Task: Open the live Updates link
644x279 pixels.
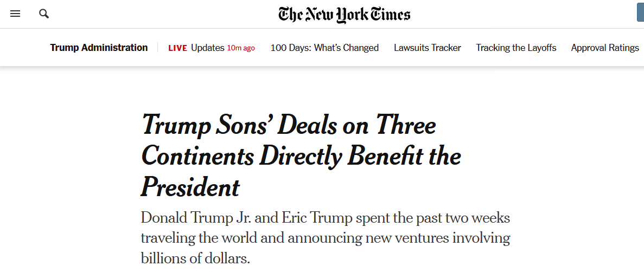Action: pyautogui.click(x=208, y=48)
